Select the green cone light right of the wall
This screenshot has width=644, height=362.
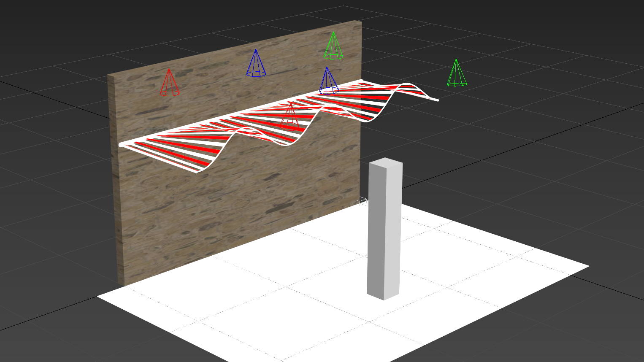457,73
